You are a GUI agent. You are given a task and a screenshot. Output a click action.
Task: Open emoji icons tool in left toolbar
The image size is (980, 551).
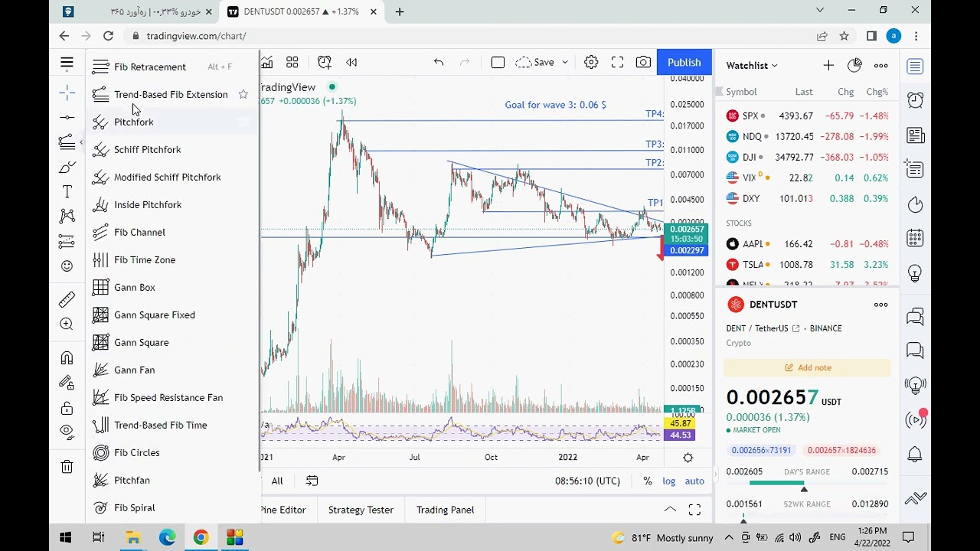(x=67, y=266)
